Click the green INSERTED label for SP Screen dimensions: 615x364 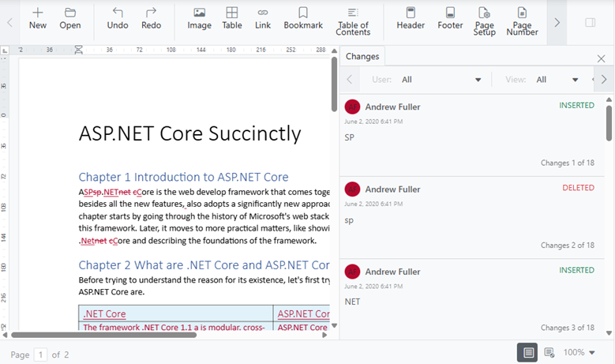[576, 105]
